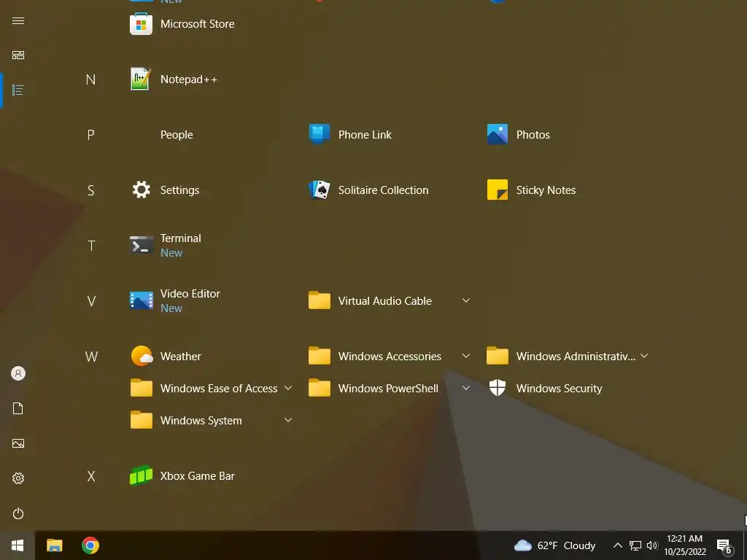Show hidden system tray icons

617,545
